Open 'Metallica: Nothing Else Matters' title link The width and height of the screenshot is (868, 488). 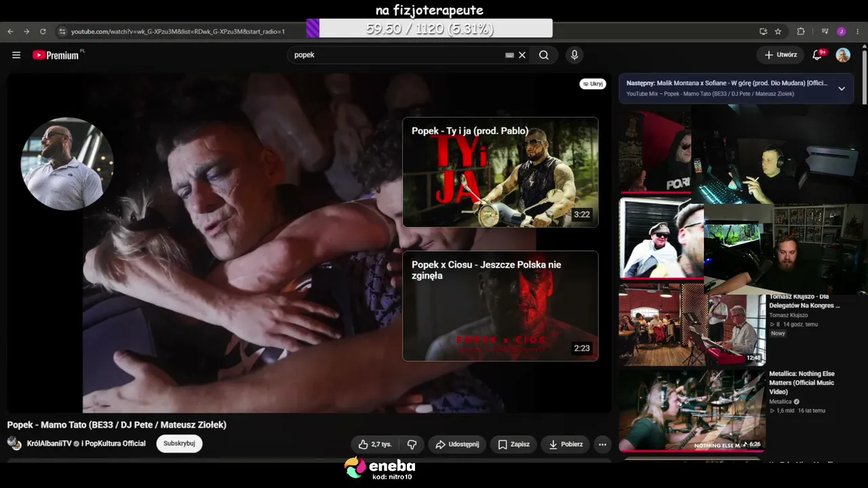pyautogui.click(x=802, y=382)
